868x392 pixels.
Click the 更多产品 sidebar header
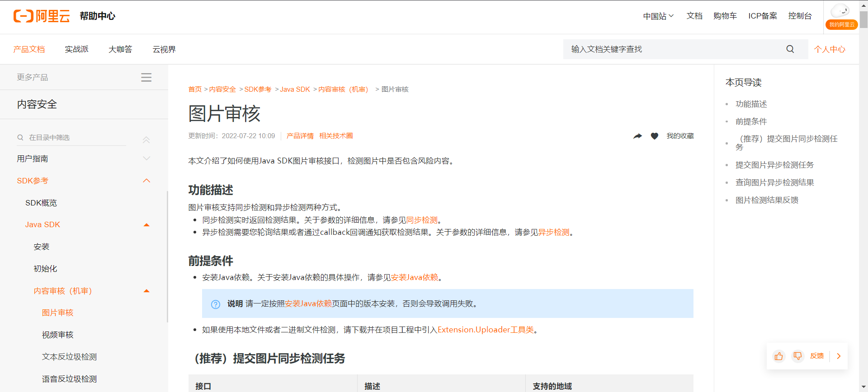pos(32,77)
